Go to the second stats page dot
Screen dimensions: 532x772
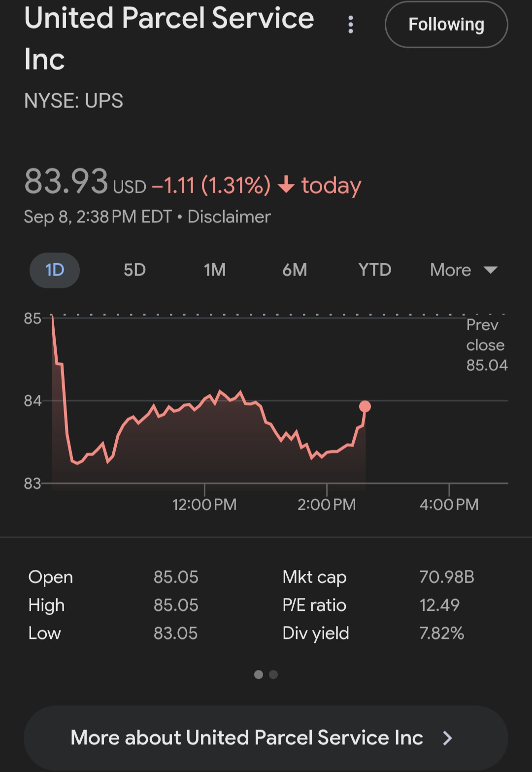tap(274, 674)
